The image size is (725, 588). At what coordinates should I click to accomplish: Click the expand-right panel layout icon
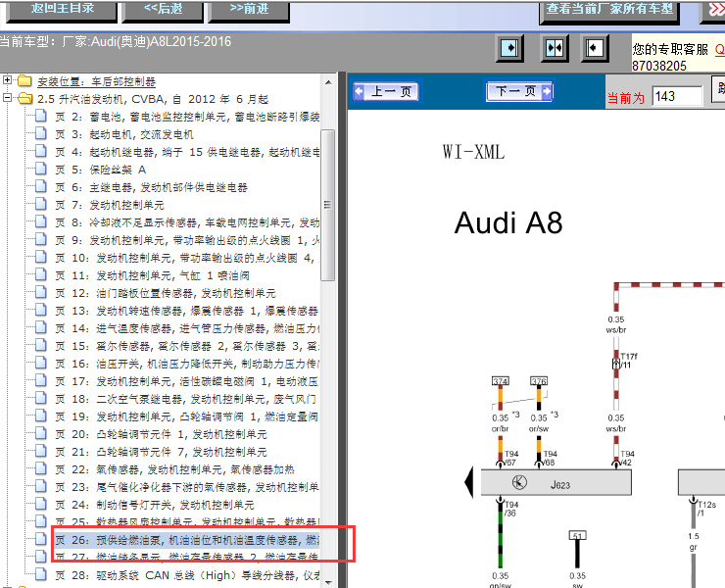(509, 48)
